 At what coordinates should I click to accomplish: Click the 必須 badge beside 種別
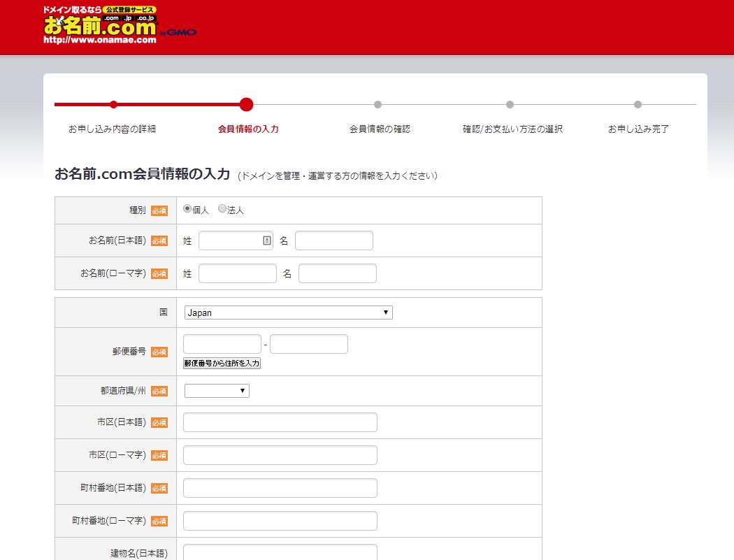[x=159, y=210]
